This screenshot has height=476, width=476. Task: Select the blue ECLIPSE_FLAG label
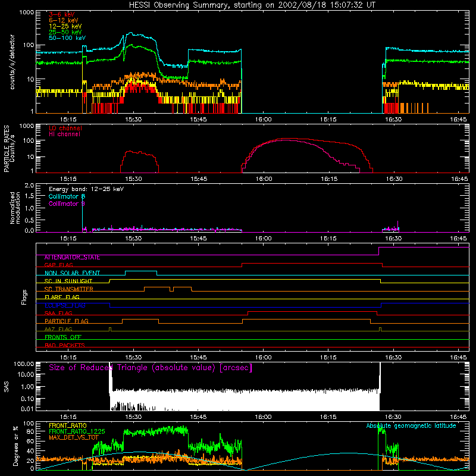click(x=65, y=305)
